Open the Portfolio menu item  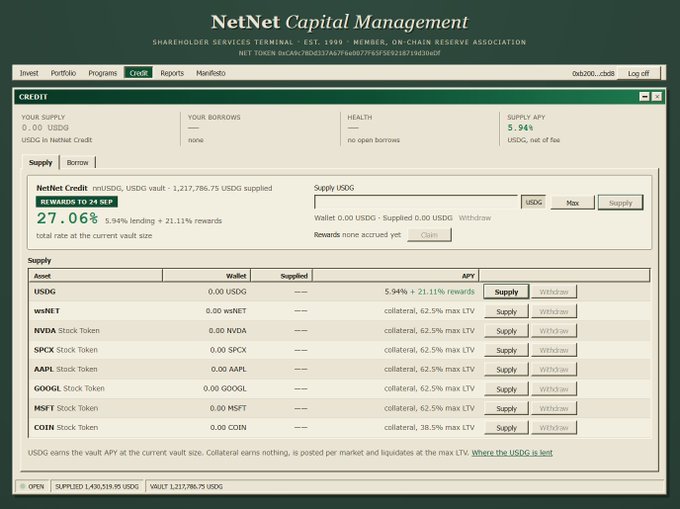click(63, 73)
